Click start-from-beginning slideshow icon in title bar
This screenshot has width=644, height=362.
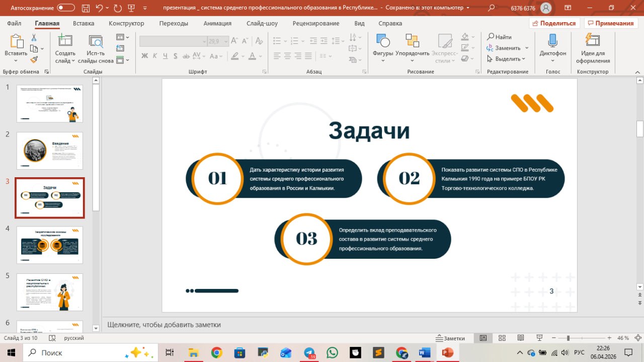pyautogui.click(x=132, y=8)
